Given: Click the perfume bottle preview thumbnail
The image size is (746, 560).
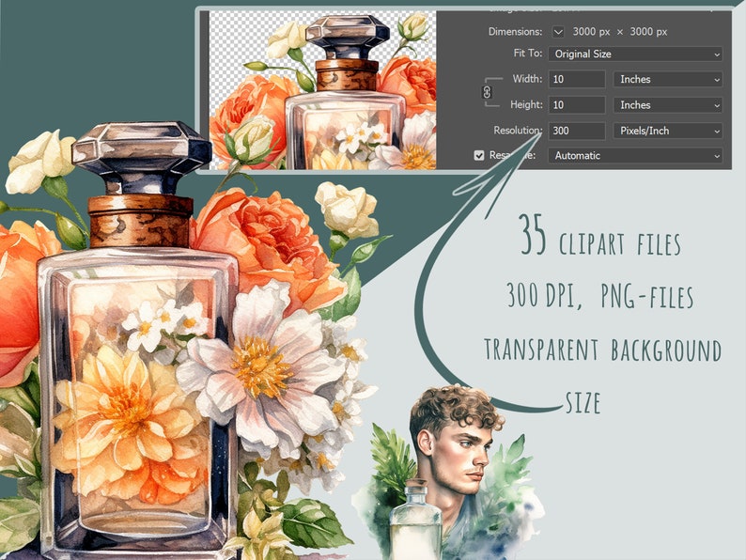Looking at the screenshot, I should (323, 90).
